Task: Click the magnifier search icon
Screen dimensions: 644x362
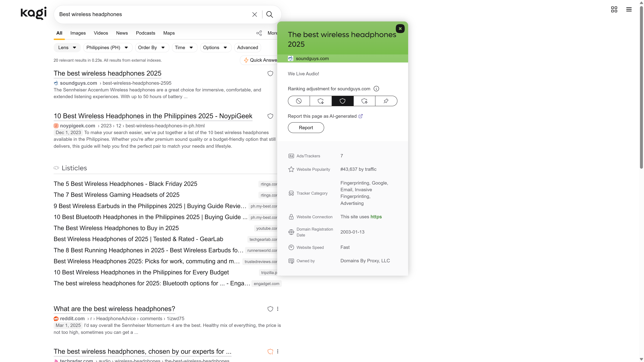Action: 270,14
